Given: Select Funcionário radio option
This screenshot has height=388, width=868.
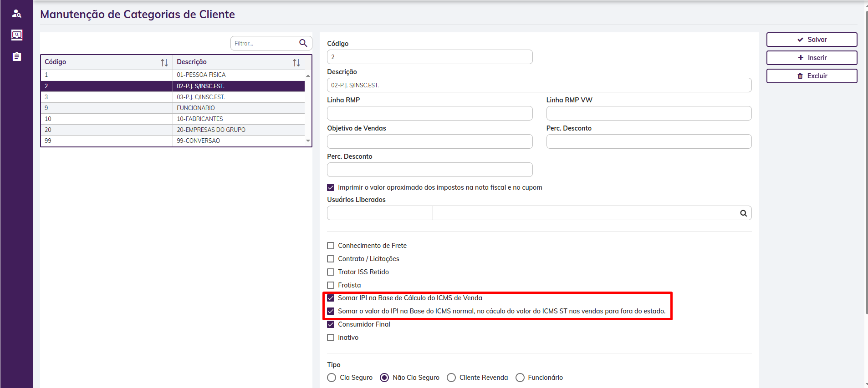Looking at the screenshot, I should (x=520, y=378).
